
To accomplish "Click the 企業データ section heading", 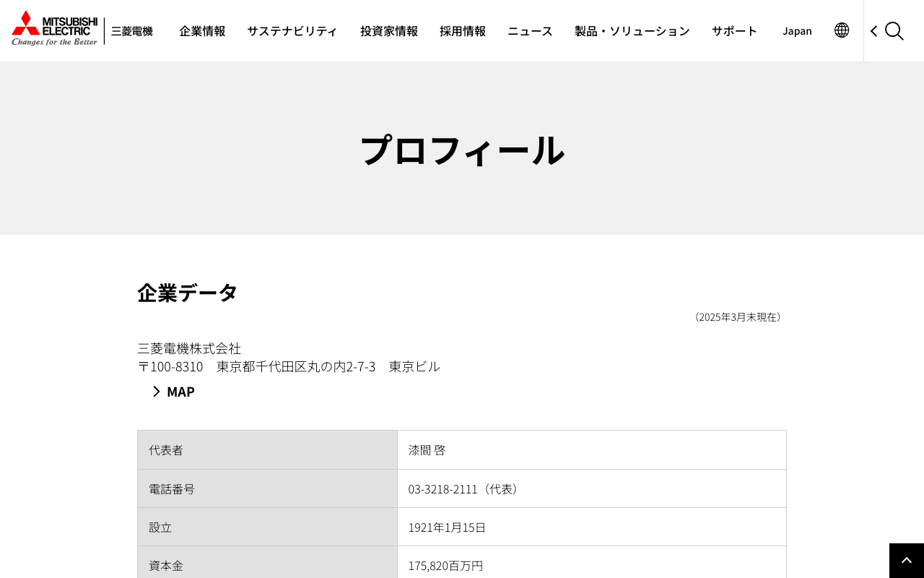I will click(188, 293).
